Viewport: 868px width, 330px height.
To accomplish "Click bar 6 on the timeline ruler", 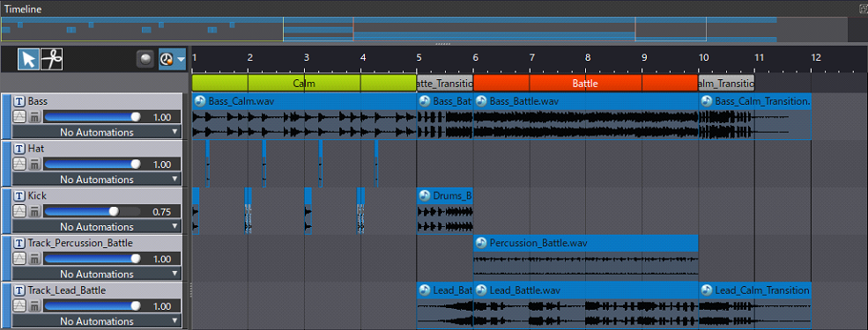I will (x=476, y=57).
